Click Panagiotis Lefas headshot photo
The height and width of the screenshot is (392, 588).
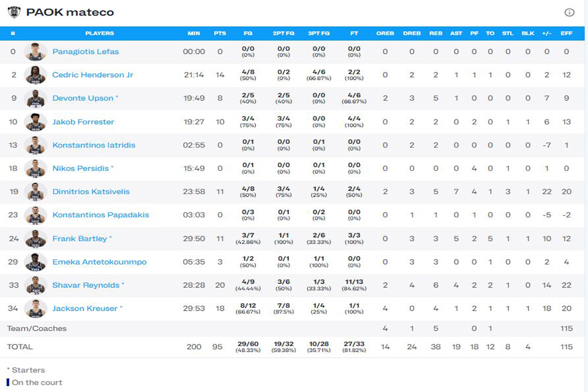(x=36, y=52)
